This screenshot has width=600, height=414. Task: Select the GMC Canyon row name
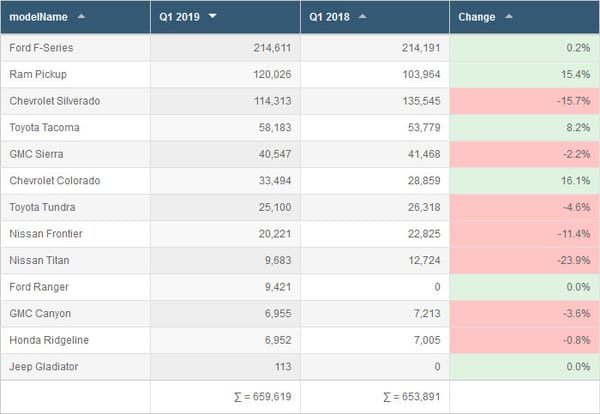[x=40, y=314]
